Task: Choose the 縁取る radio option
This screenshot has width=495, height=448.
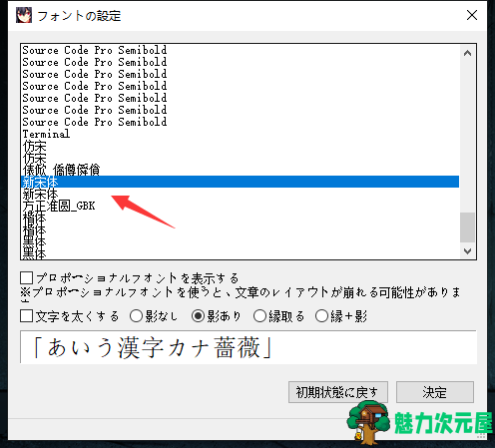Action: tap(259, 316)
